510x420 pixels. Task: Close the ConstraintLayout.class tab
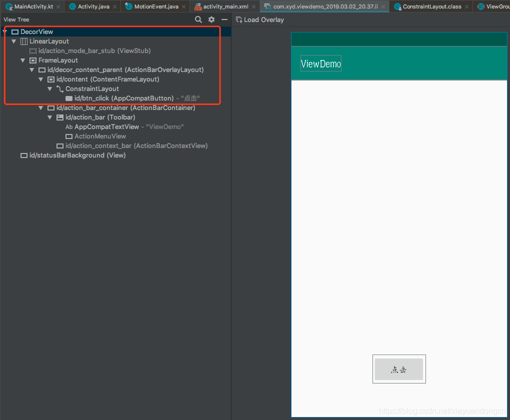(466, 6)
